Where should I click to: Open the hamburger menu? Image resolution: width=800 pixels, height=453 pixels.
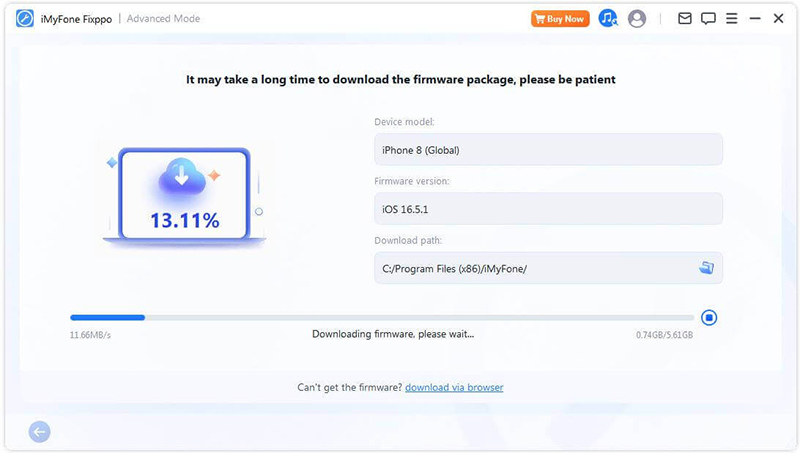click(x=732, y=19)
